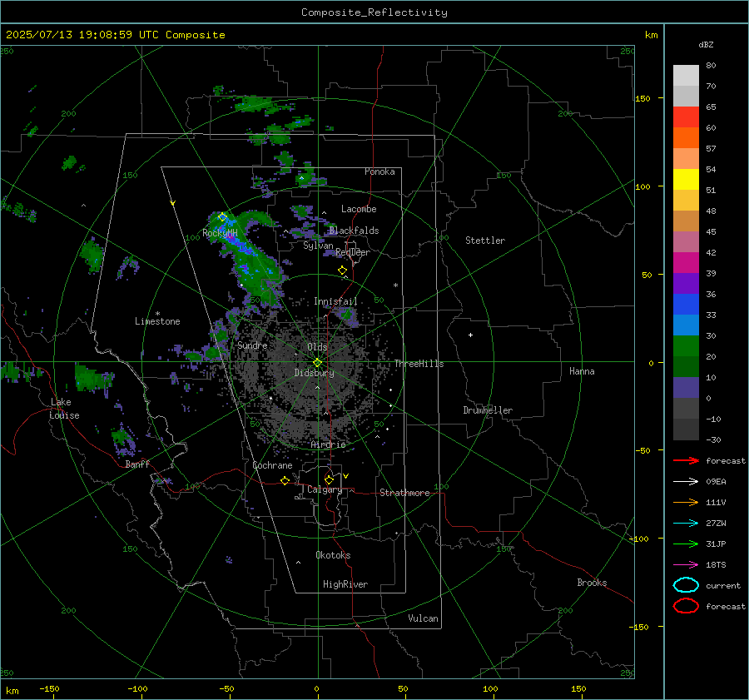Viewport: 749px width, 700px height.
Task: Pick the blue 33-36 dBZ color swatch
Action: click(x=686, y=305)
